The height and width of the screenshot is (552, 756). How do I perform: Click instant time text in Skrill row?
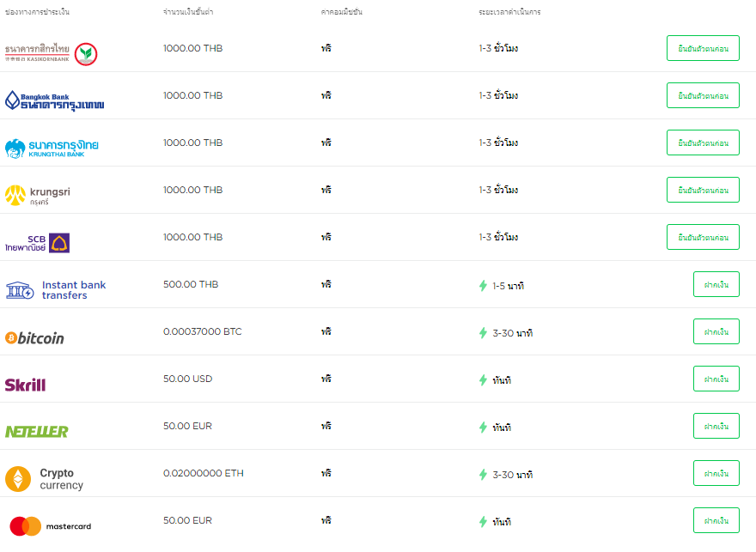coord(502,380)
